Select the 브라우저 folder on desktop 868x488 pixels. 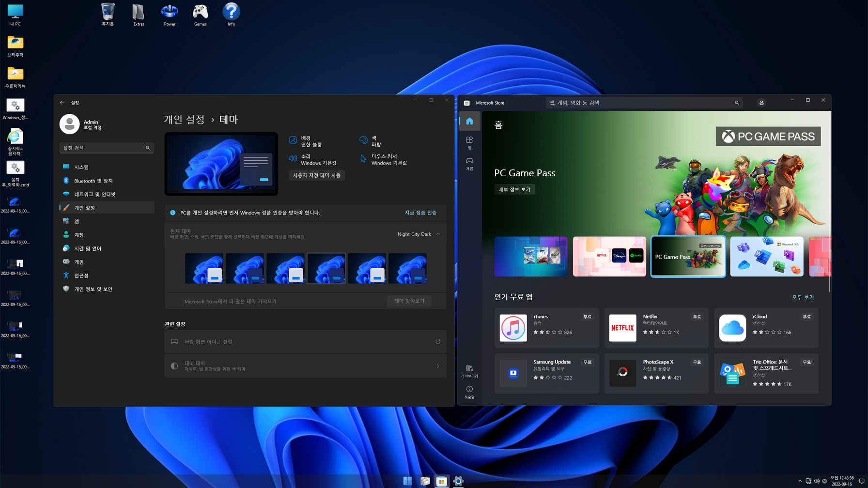tap(15, 46)
